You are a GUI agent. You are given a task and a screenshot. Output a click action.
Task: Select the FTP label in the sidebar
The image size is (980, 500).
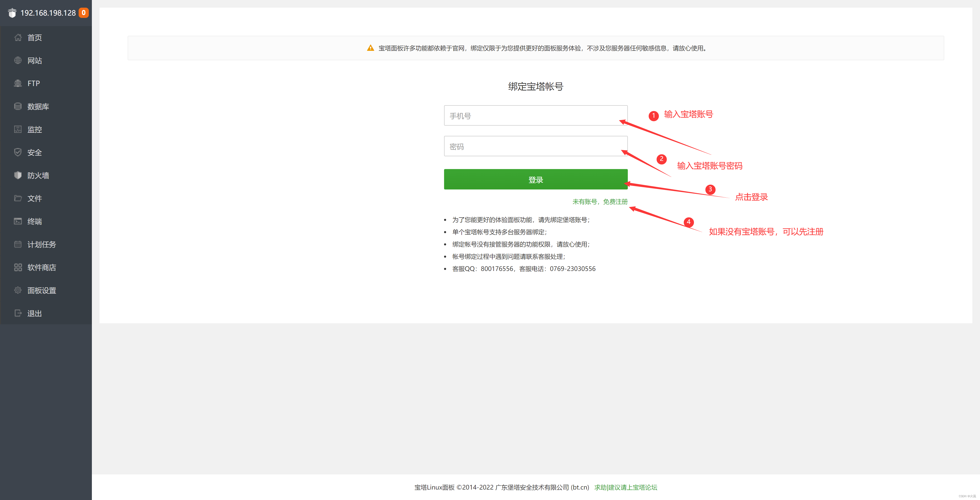pos(33,84)
